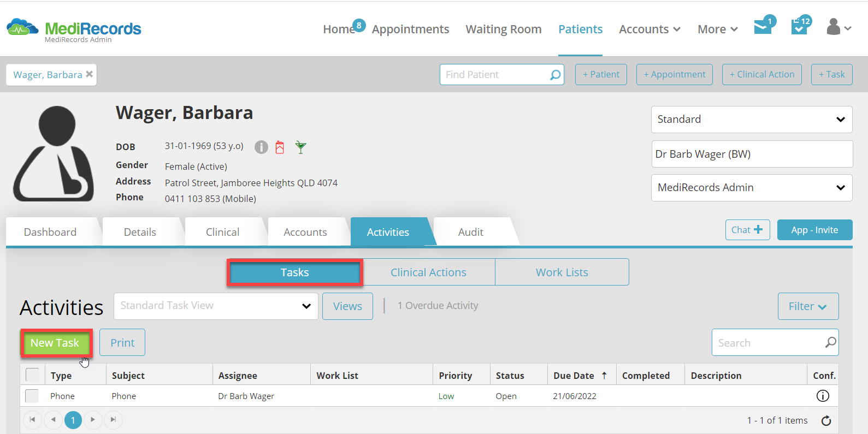
Task: Go to next page of tasks
Action: pyautogui.click(x=93, y=419)
